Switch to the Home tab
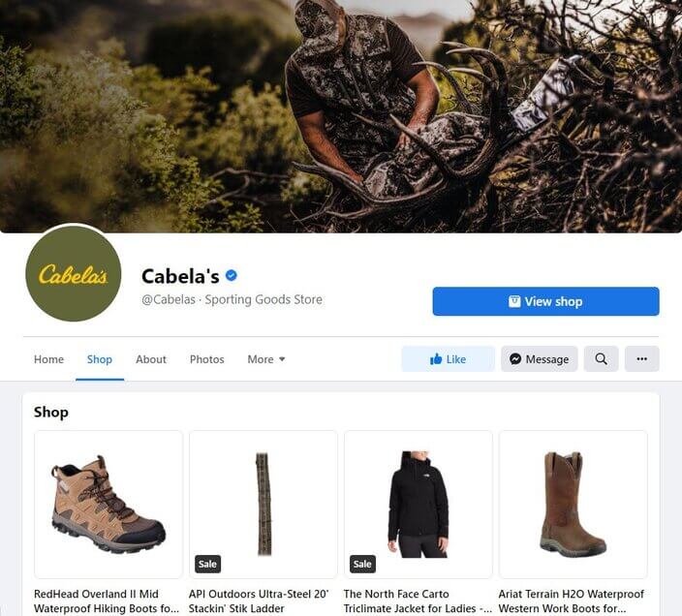 click(x=48, y=359)
